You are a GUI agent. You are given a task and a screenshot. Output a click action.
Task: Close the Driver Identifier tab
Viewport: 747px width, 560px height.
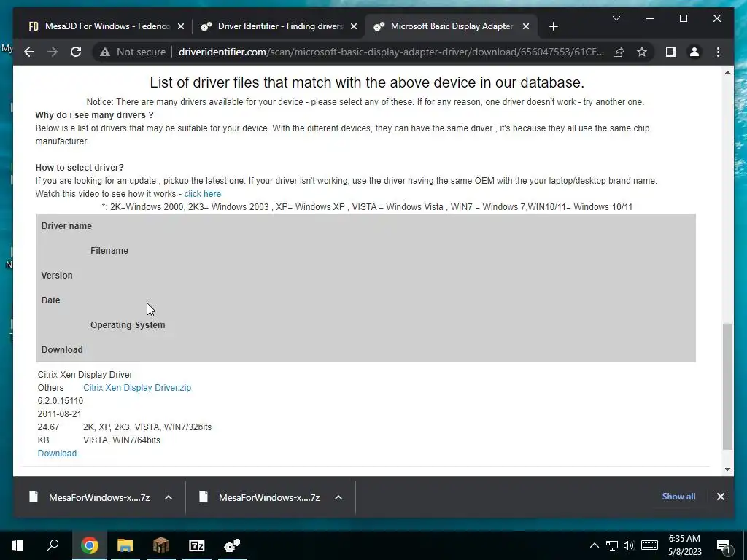[354, 27]
